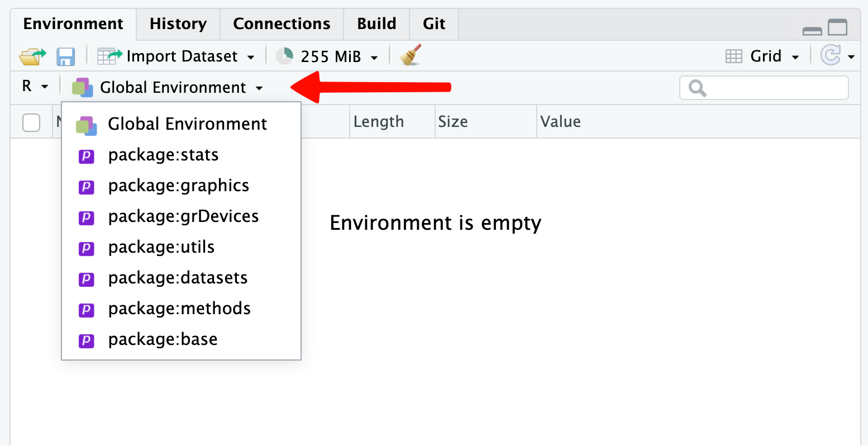Click the load workspace folder icon
Screen dimensions: 868x445
pos(32,56)
